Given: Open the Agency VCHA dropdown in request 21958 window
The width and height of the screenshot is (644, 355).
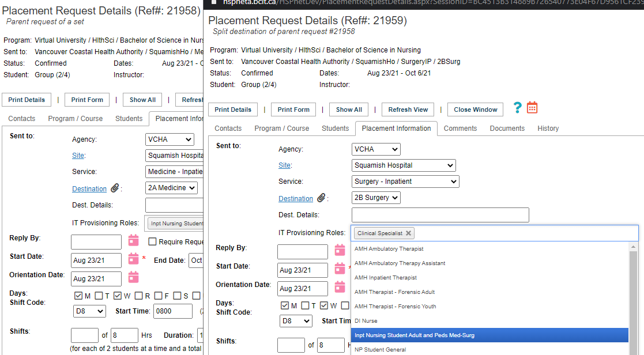Looking at the screenshot, I should tap(170, 139).
